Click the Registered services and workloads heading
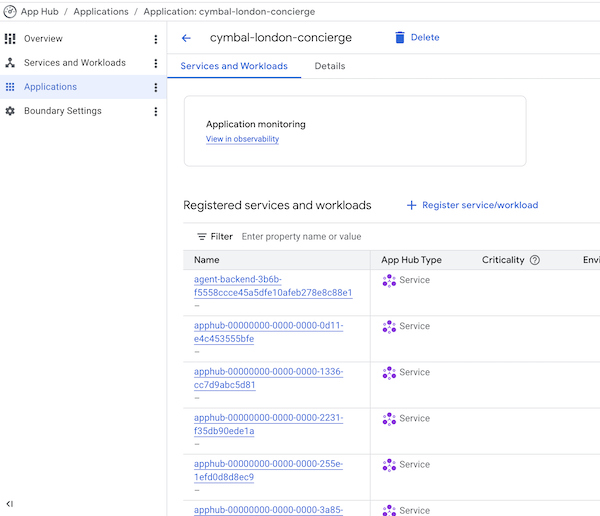 tap(277, 205)
